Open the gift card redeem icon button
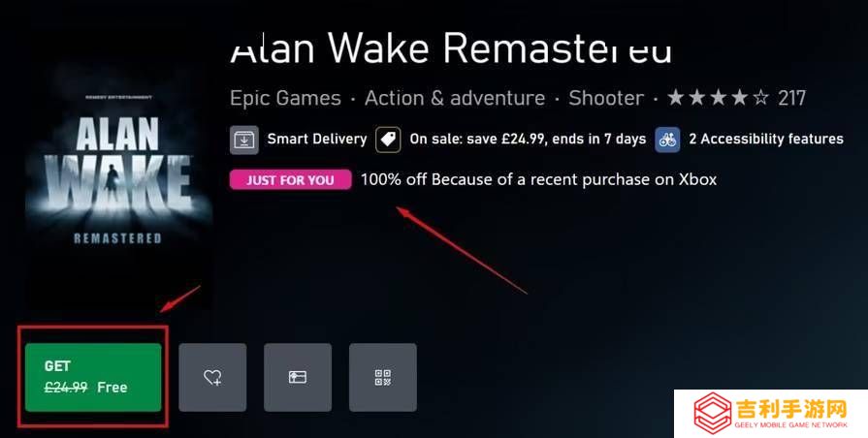868x438 pixels. click(x=298, y=377)
